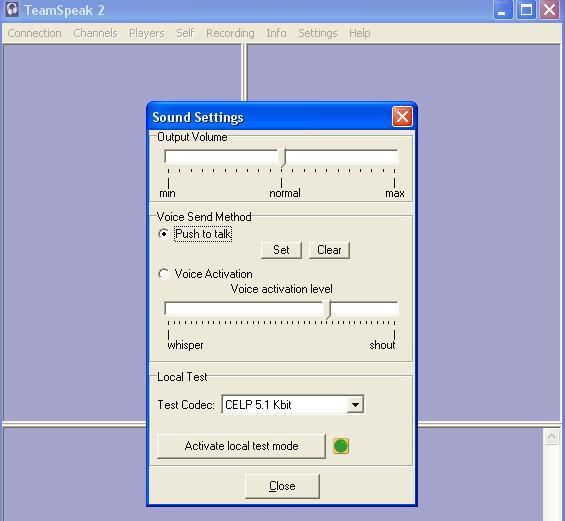The image size is (565, 521).
Task: Click the Output Volume slider thumb
Action: pos(282,157)
